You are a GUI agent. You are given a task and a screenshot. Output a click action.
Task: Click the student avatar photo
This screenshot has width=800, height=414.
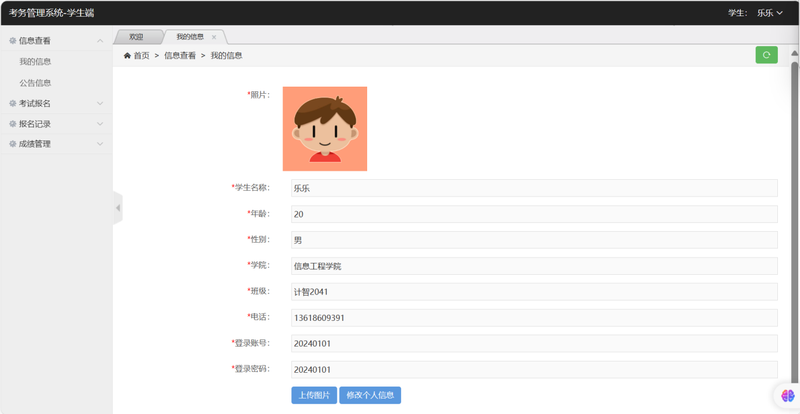click(x=325, y=129)
